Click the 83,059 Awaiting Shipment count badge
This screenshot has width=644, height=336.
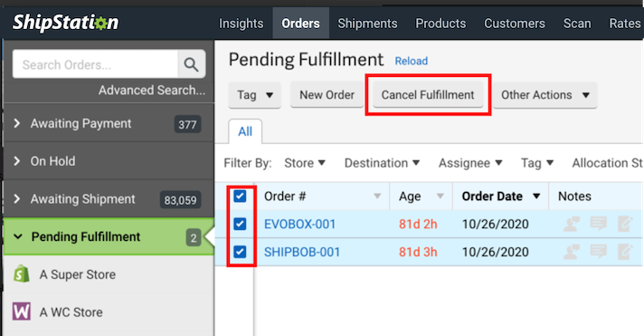pos(180,200)
